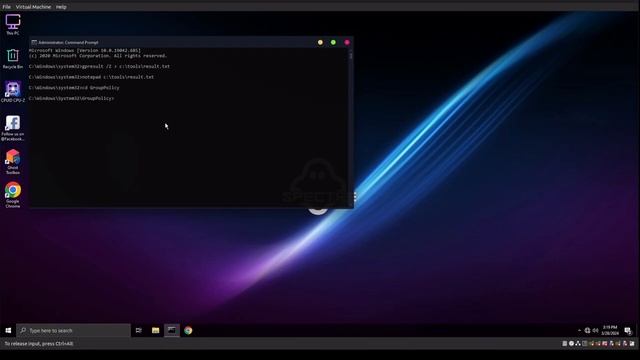The width and height of the screenshot is (640, 360).
Task: Open the Windows Start menu
Action: [8, 330]
